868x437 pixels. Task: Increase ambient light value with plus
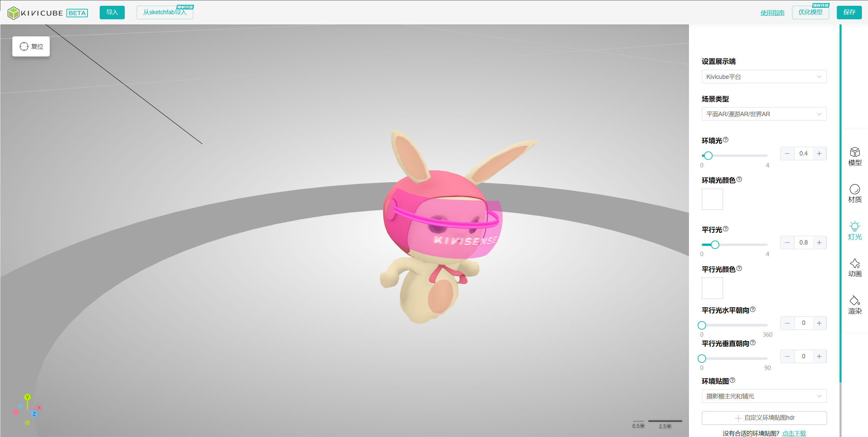[x=819, y=153]
